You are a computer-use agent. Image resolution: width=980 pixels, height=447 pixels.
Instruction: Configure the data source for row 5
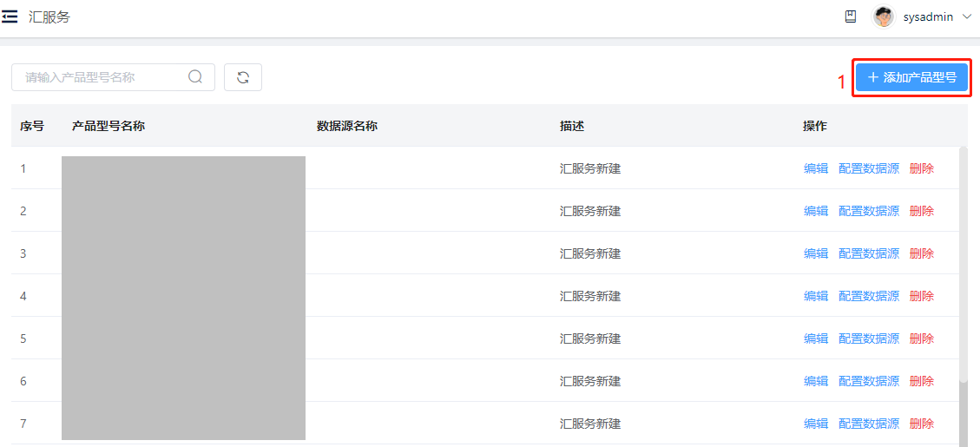tap(869, 339)
